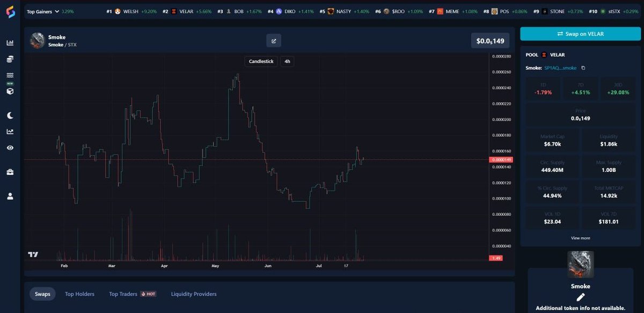
Task: Click the Market Cap $6.70k value
Action: (552, 144)
